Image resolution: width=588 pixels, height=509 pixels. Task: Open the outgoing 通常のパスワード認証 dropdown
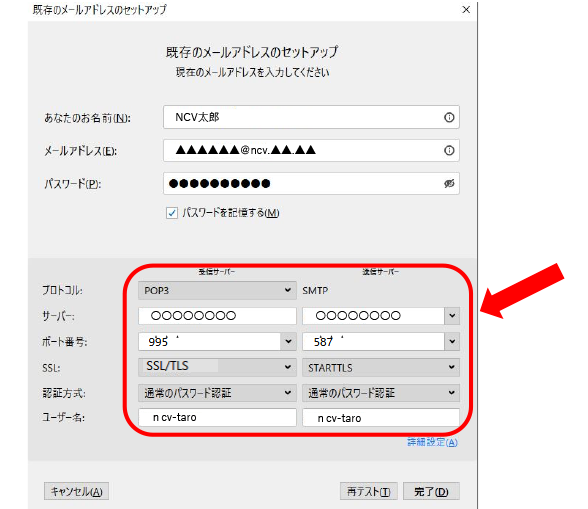click(381, 393)
